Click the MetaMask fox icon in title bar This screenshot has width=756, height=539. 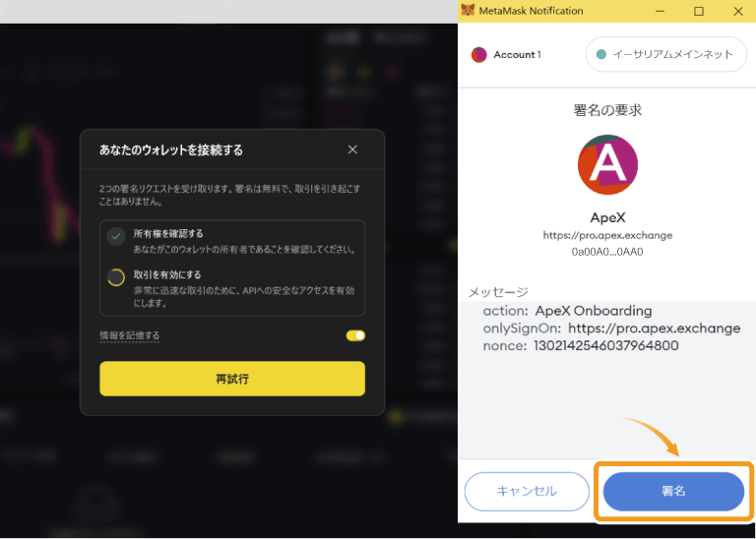pos(468,11)
